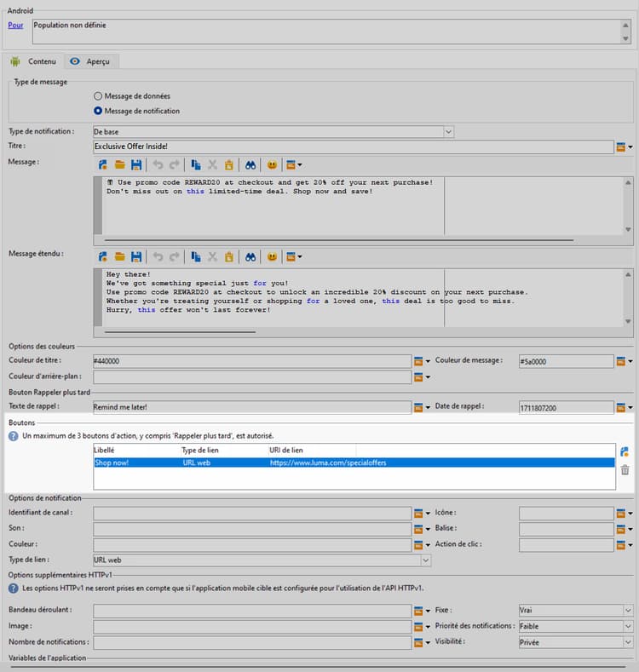Add a new button with the add icon
This screenshot has width=639, height=672.
[625, 451]
